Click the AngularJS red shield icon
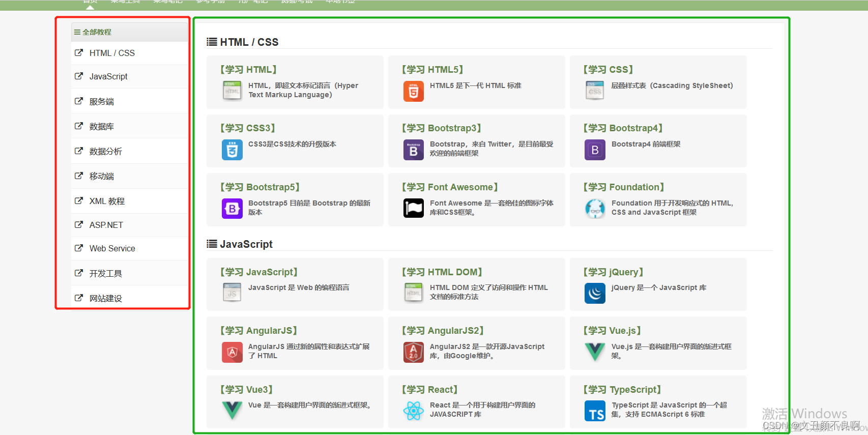The image size is (868, 435). pyautogui.click(x=232, y=352)
